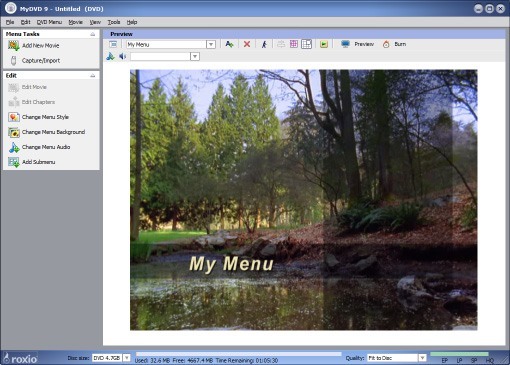The image size is (510, 365).
Task: Click the Capture/Import device icon
Action: (14, 60)
